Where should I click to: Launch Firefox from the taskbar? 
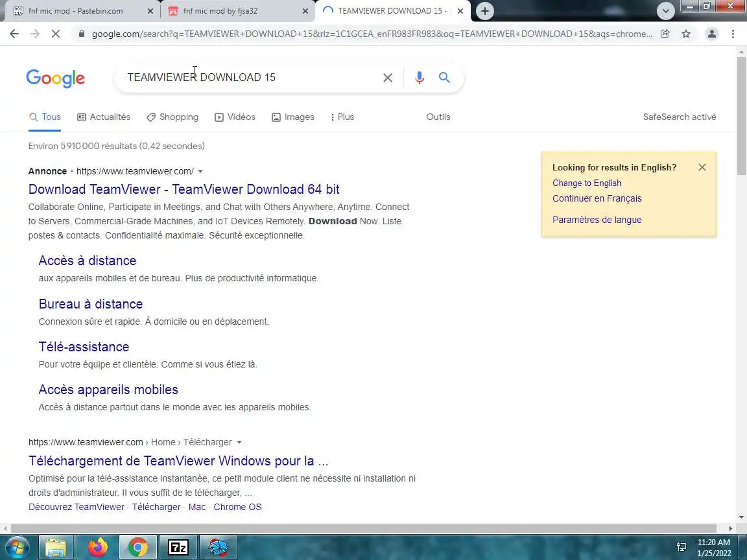point(98,548)
